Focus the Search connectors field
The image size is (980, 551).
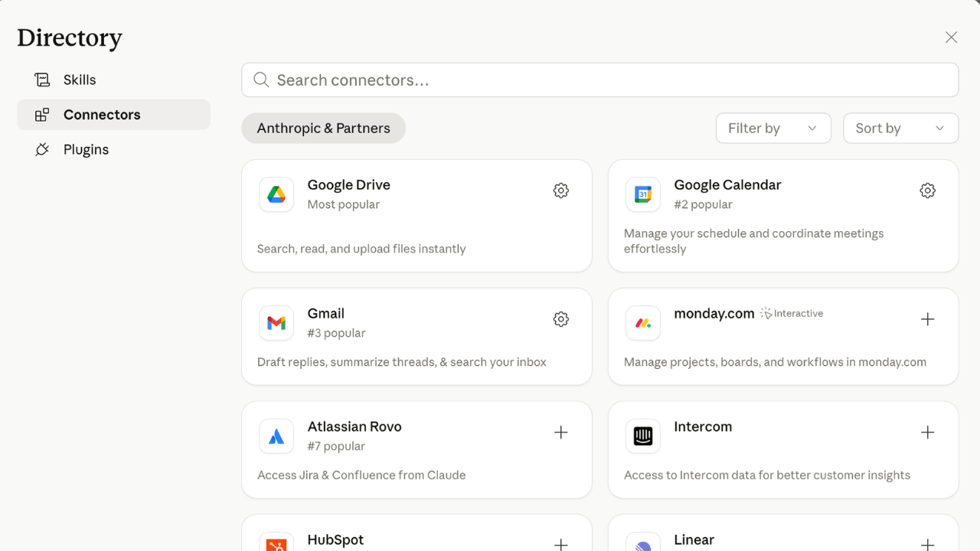(599, 80)
